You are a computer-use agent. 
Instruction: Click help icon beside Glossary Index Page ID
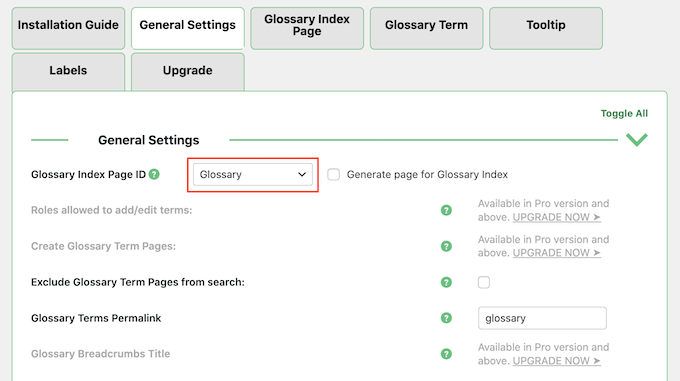(154, 174)
